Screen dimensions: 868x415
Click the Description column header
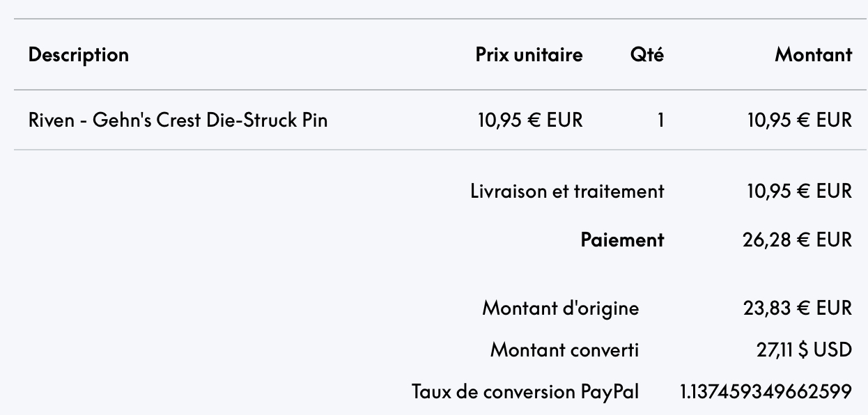pos(78,55)
